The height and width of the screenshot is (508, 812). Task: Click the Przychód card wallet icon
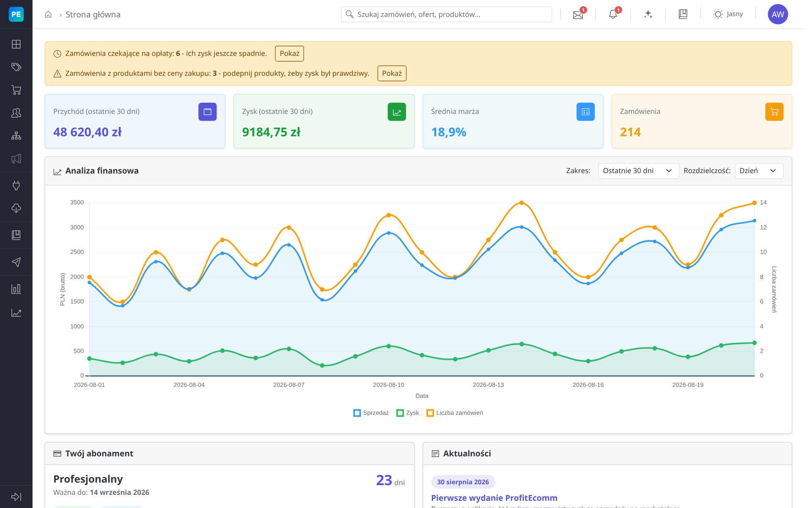pyautogui.click(x=208, y=112)
